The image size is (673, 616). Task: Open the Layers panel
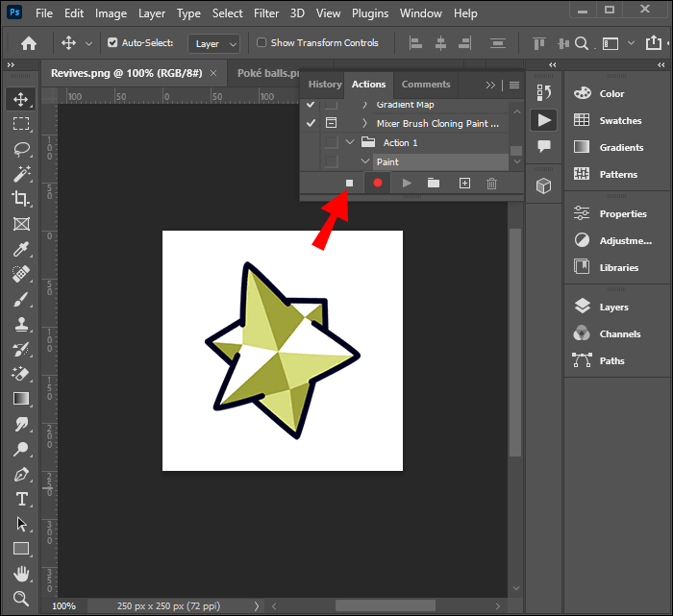[x=612, y=308]
